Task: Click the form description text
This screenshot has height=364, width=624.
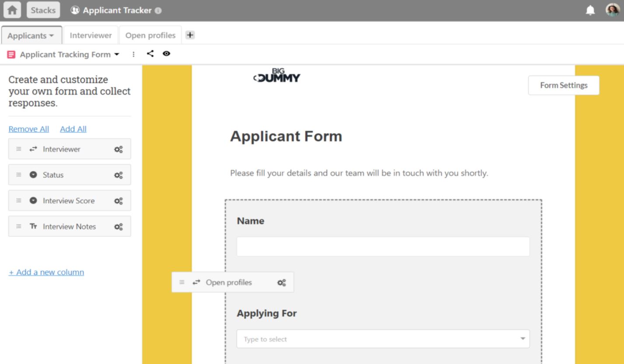Action: 359,173
